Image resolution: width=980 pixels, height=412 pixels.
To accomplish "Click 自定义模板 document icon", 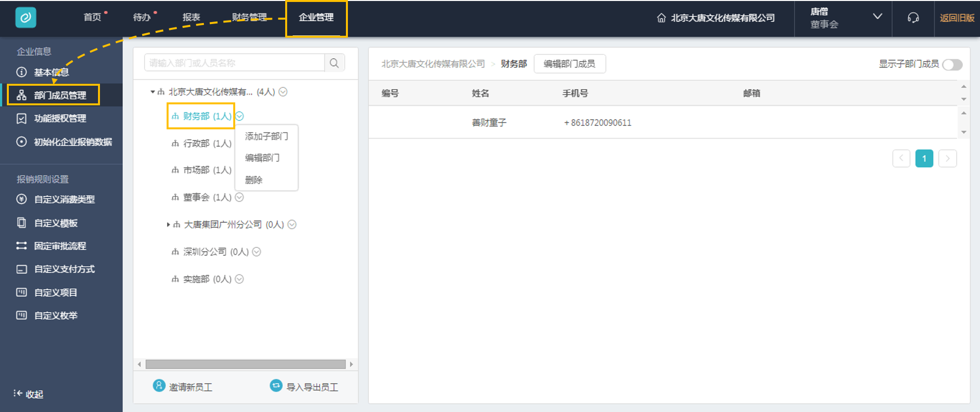I will (22, 223).
